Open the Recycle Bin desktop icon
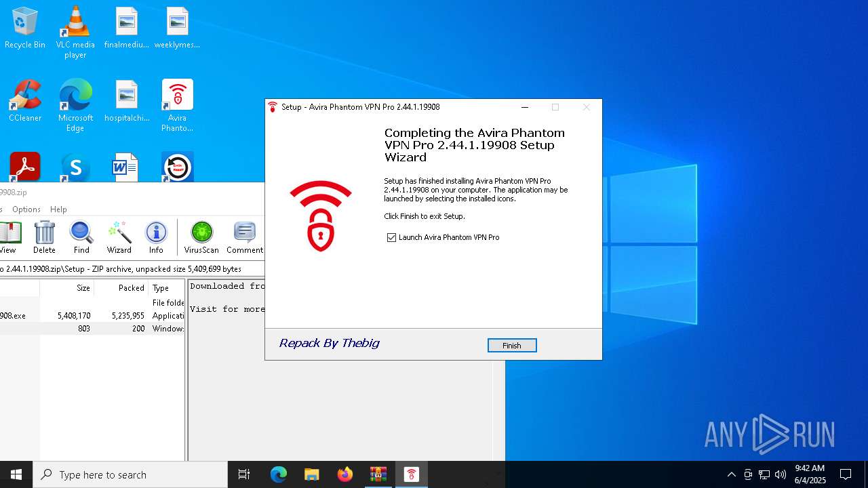Screen dimensions: 868x488 pyautogui.click(x=25, y=28)
